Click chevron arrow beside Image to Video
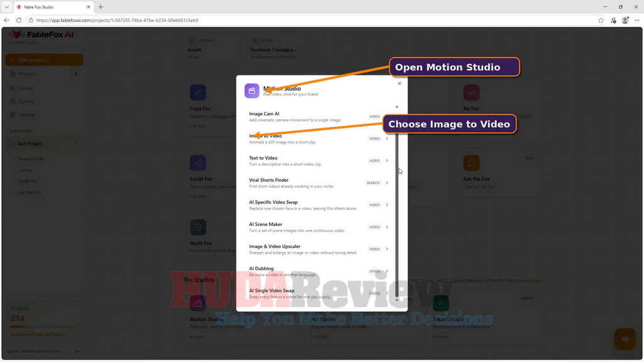This screenshot has height=362, width=644. (387, 139)
